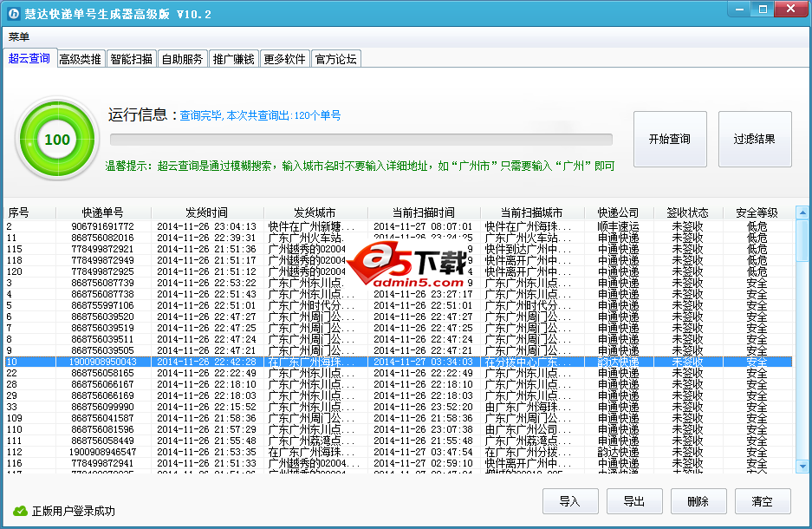Click the 正版用户登录成功 status text
The height and width of the screenshot is (529, 812).
74,511
